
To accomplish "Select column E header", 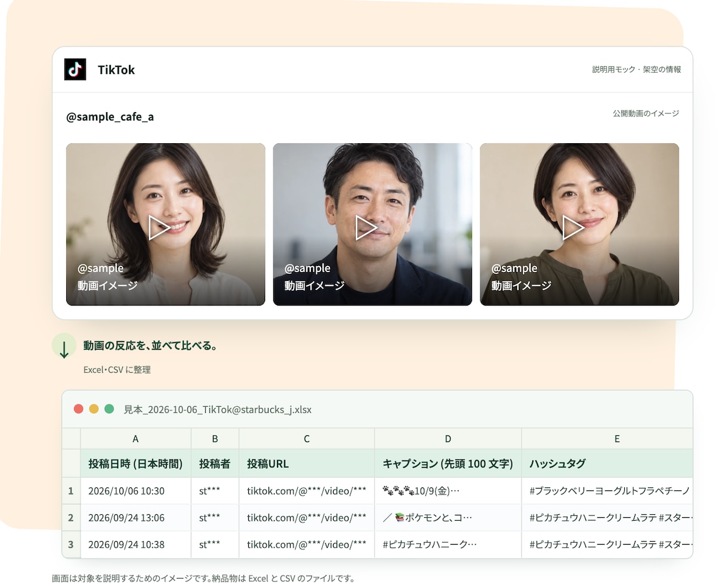I will [607, 438].
